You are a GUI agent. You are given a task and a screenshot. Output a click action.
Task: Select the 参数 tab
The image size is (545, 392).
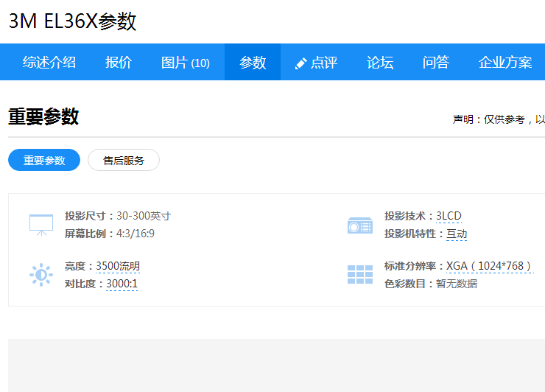tap(253, 62)
